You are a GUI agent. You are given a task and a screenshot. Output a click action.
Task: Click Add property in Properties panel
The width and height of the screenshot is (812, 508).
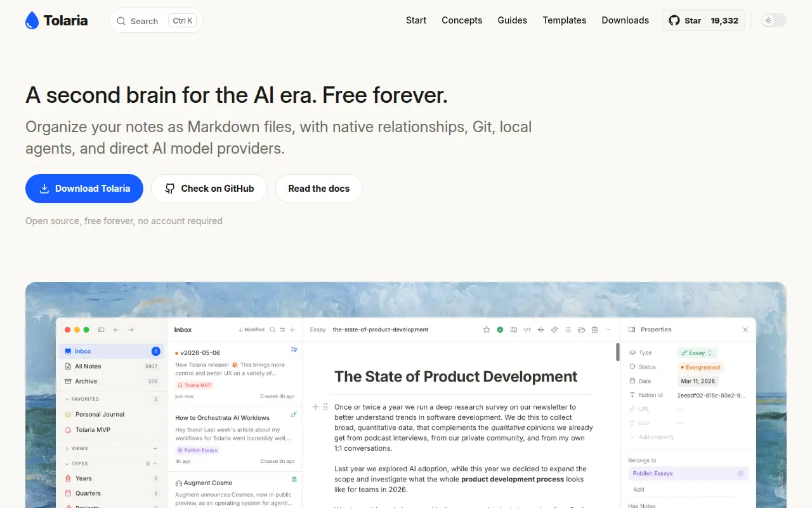[652, 437]
